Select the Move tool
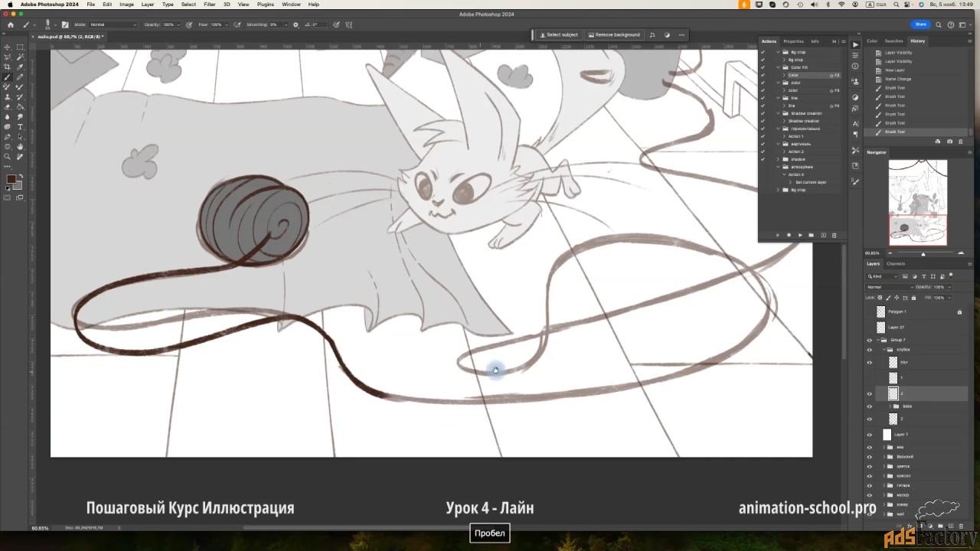 (x=7, y=47)
